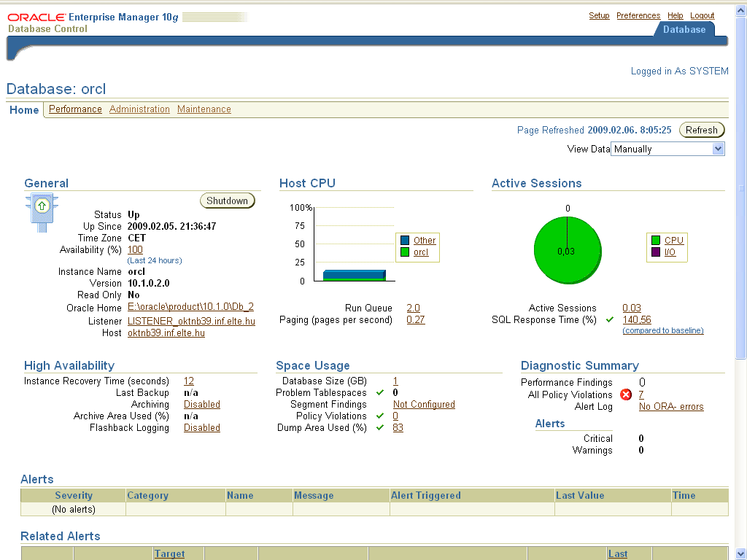Open the Space Usage Policy Violations 0 link
Screen dimensions: 747x560
coord(395,416)
